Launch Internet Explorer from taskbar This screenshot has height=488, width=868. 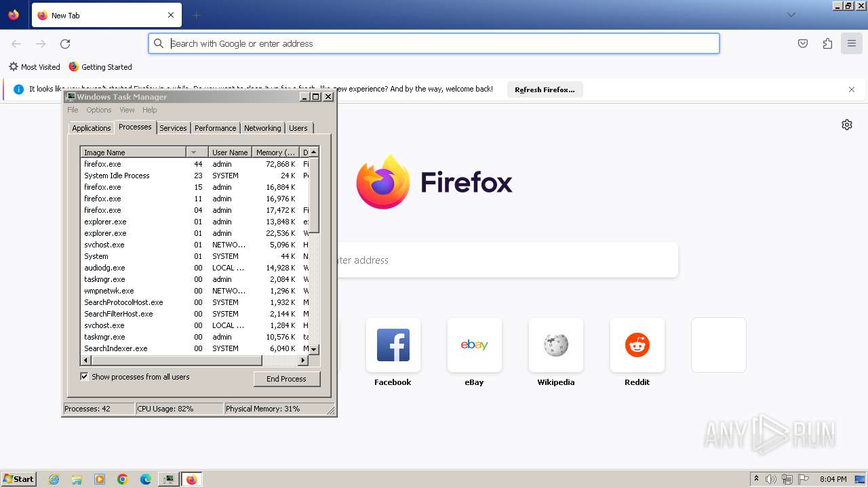tap(54, 479)
